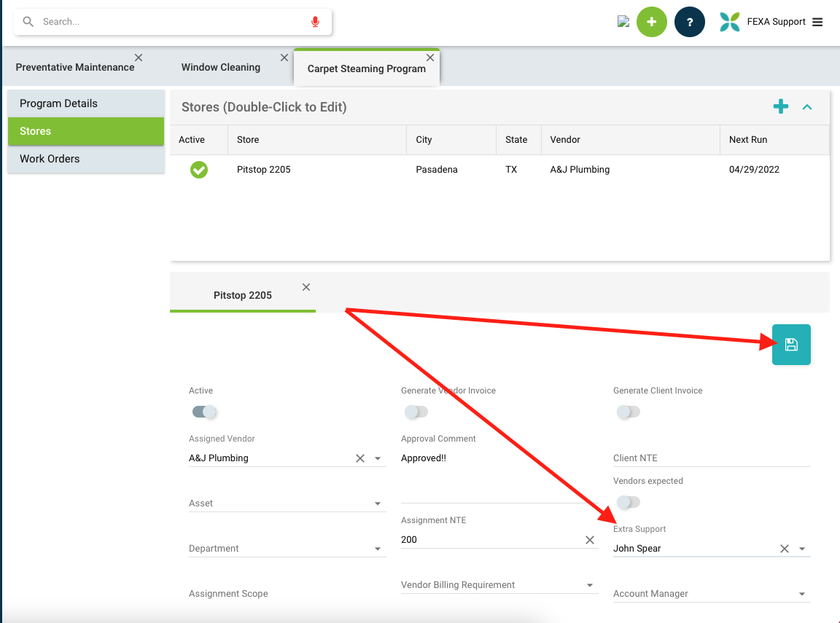Clear the Extra Support John Spear value

784,549
